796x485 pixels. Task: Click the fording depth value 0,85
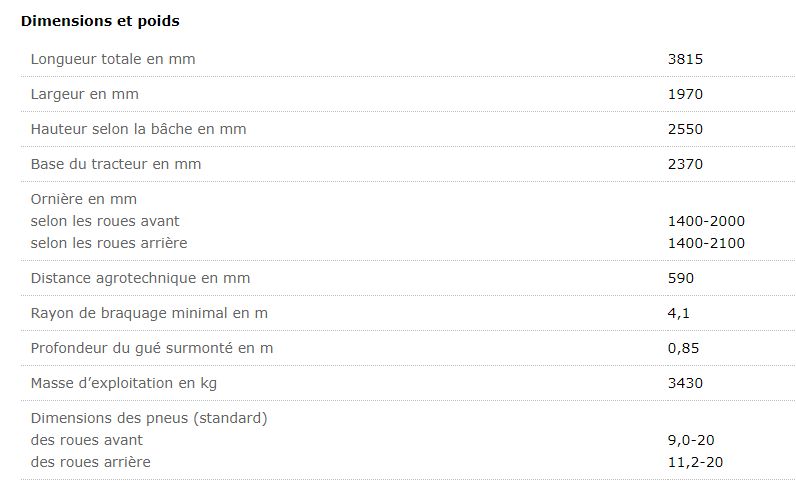[x=683, y=348]
